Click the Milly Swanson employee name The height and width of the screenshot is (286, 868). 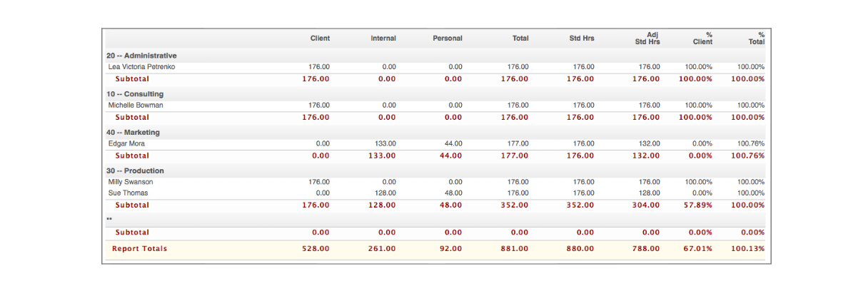coord(131,182)
